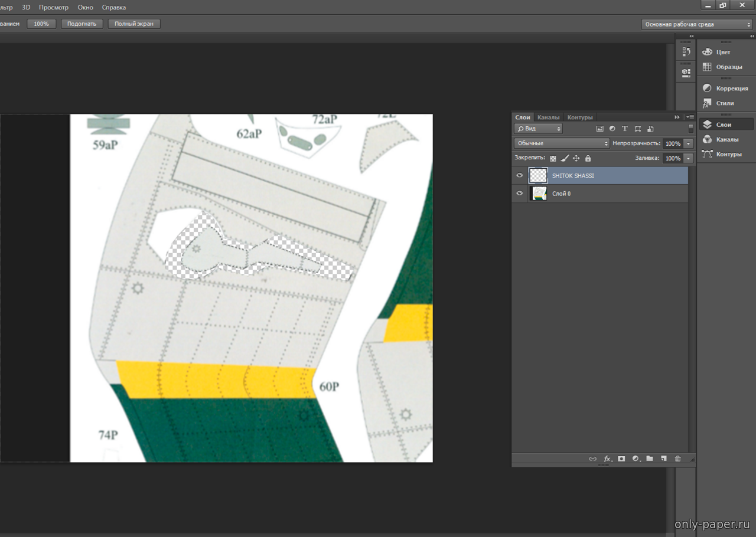Open the Окно menu
The image size is (756, 537).
click(85, 7)
